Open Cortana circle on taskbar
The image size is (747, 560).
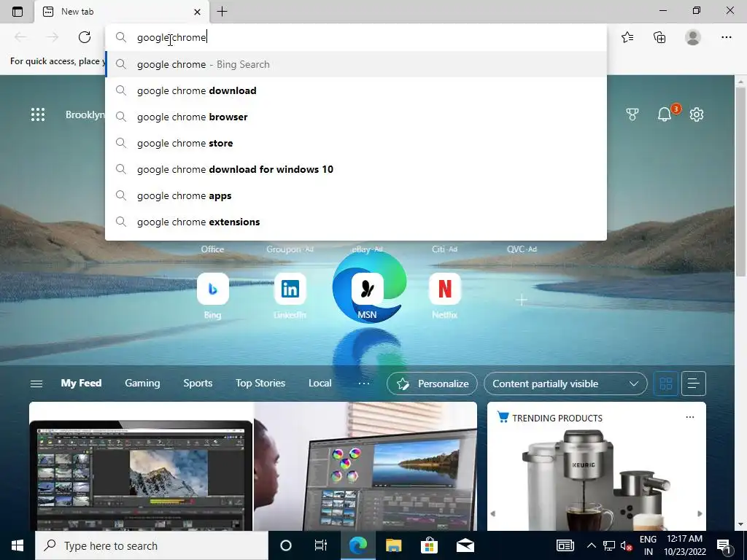click(x=286, y=545)
